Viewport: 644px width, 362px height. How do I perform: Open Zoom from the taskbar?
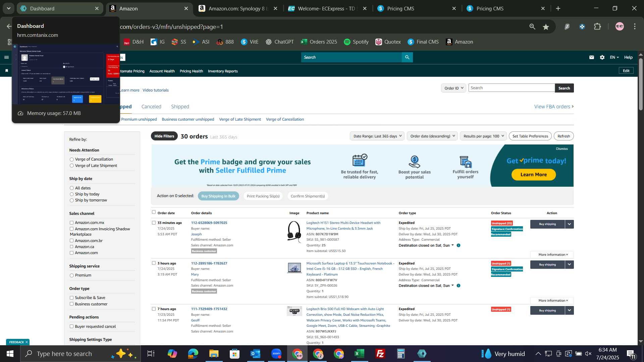pyautogui.click(x=276, y=354)
